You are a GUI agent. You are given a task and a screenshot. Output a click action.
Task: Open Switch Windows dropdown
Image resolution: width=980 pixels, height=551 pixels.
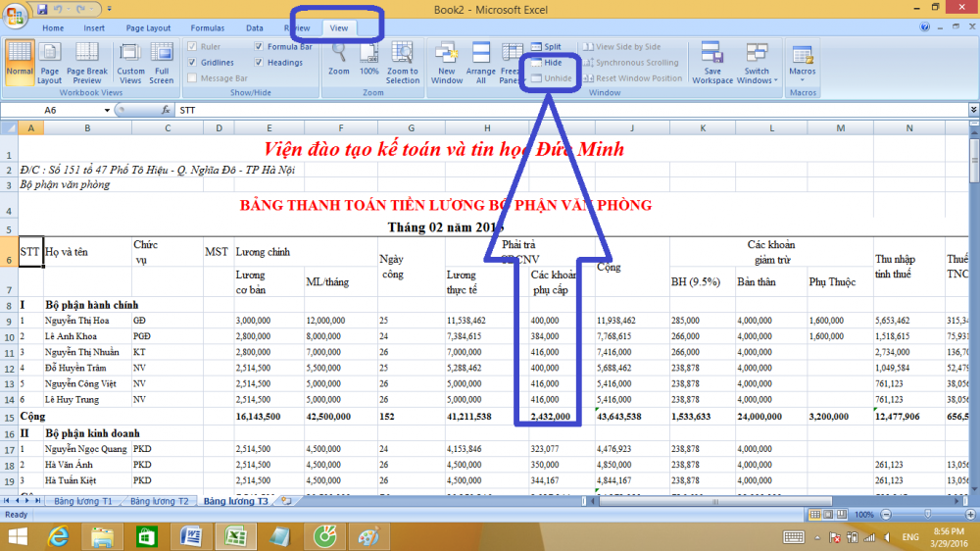point(757,62)
